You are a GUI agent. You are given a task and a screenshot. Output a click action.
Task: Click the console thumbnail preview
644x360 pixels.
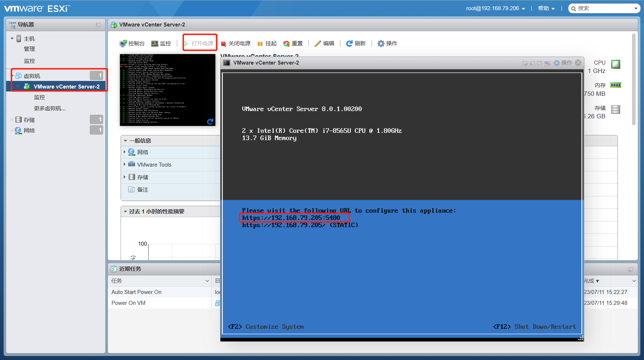click(x=167, y=90)
